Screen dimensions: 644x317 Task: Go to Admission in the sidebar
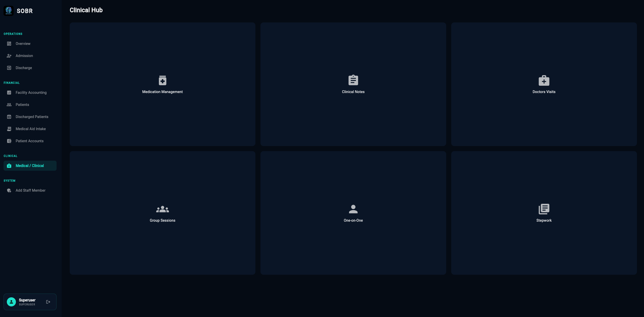[x=30, y=56]
